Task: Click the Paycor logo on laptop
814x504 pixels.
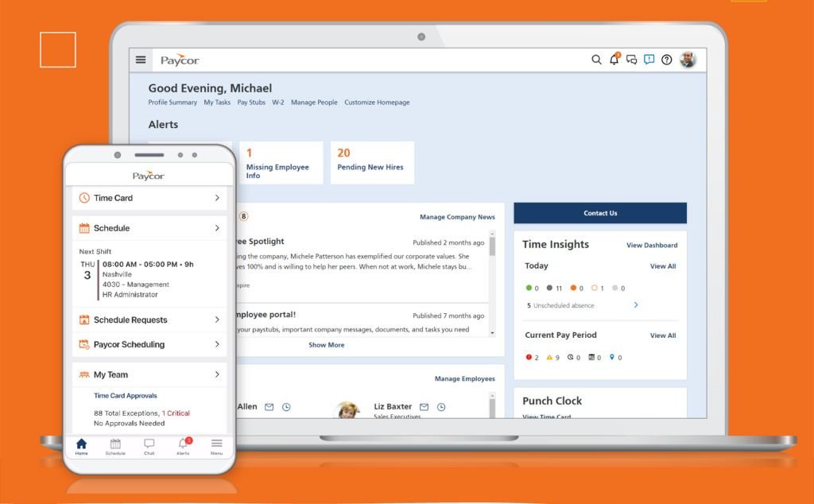Action: point(180,60)
